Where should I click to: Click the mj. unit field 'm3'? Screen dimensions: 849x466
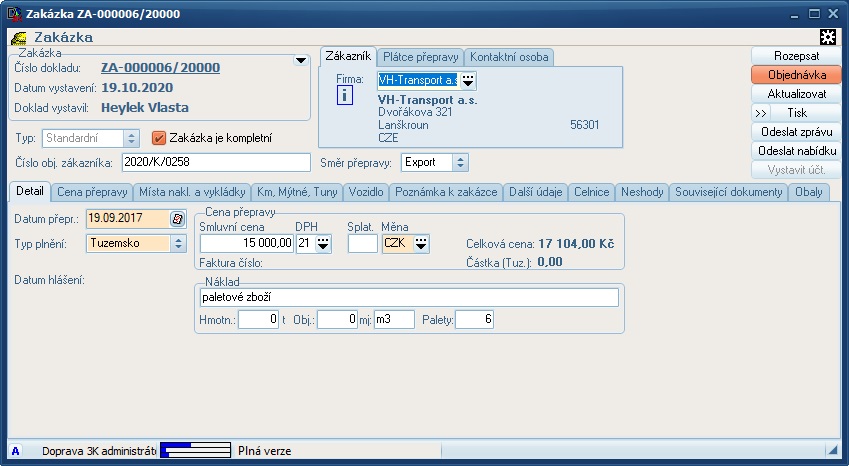click(394, 319)
